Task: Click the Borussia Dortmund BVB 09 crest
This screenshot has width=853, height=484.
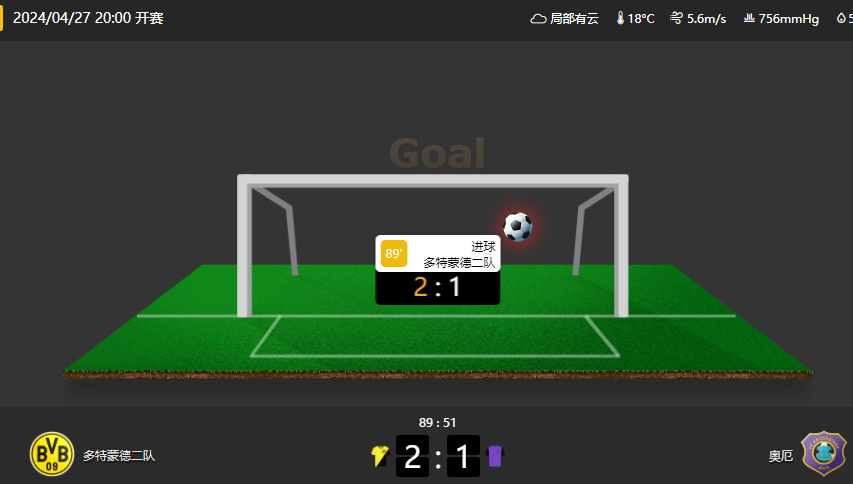Action: [x=52, y=454]
